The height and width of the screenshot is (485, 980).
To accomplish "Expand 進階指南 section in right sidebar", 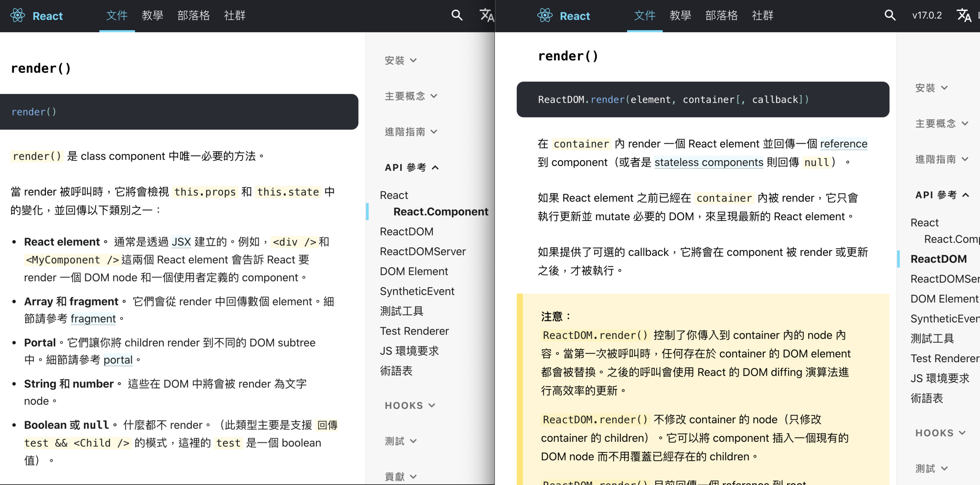I will [941, 159].
